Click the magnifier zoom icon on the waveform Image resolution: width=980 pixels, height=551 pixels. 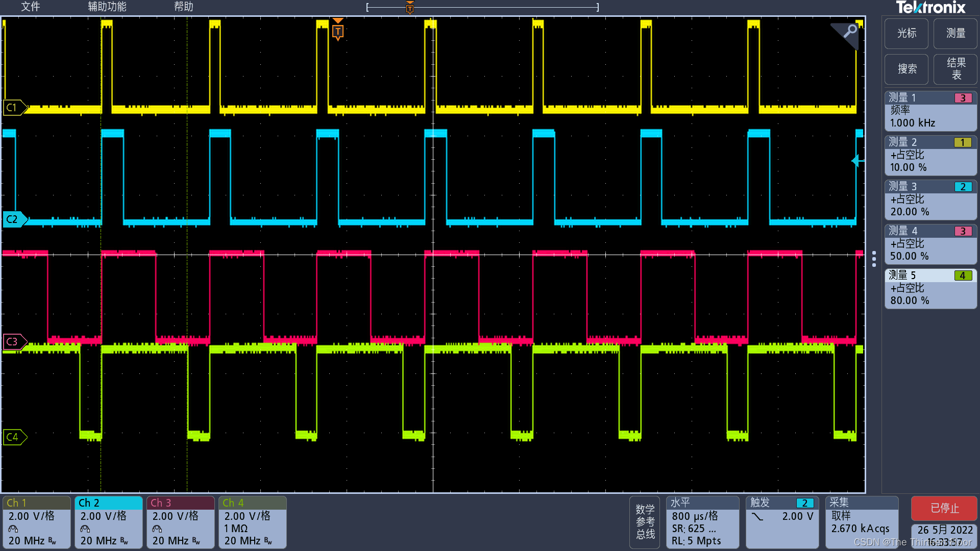click(x=850, y=32)
